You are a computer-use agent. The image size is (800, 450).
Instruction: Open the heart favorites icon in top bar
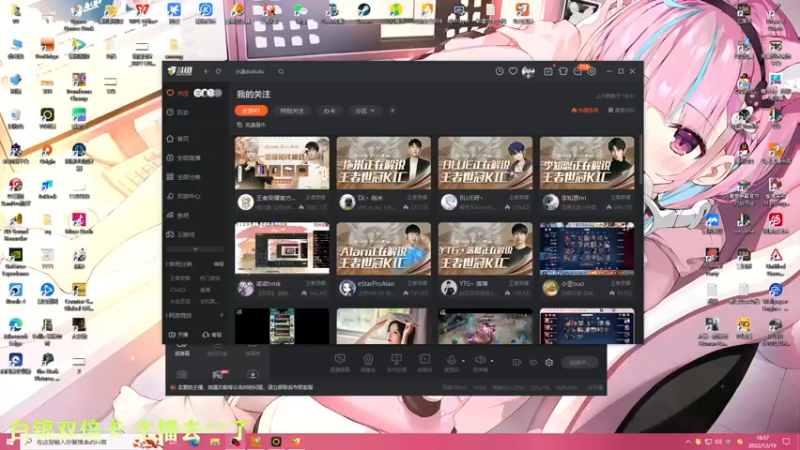tap(513, 71)
